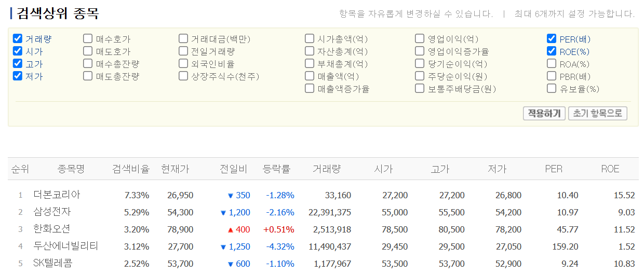
Task: Open the 두산에너빌리티 stock link
Action: tap(65, 246)
